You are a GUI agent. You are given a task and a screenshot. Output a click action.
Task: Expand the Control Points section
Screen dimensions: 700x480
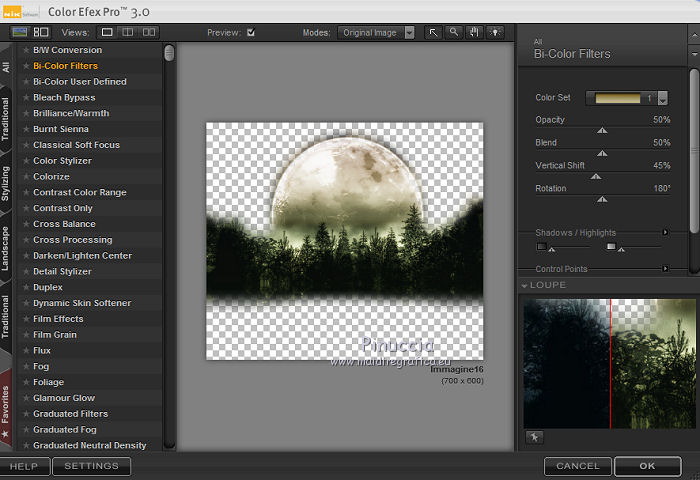click(665, 269)
